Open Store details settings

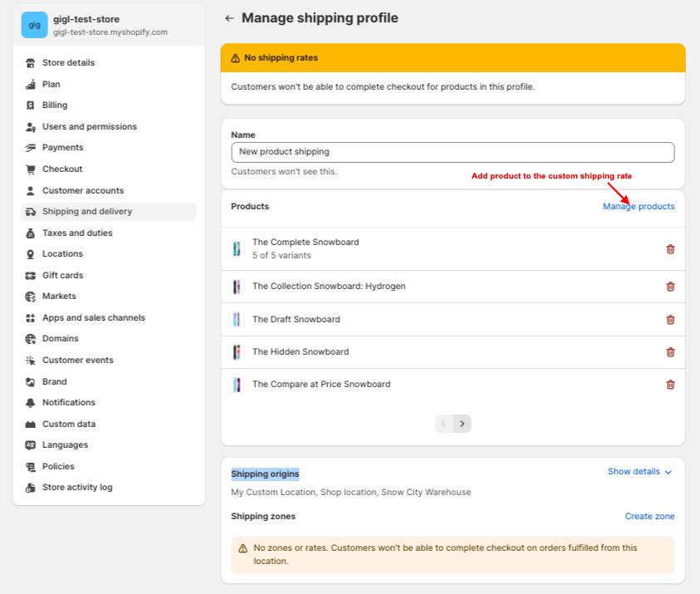tap(68, 63)
